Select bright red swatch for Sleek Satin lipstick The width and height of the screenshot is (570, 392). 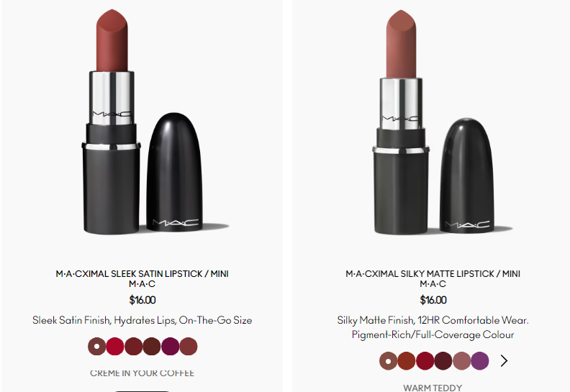pos(115,346)
